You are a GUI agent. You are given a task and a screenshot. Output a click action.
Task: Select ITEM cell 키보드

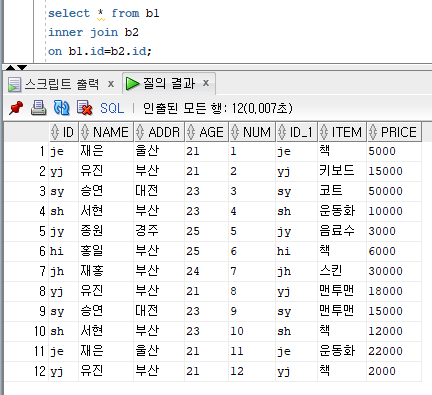point(342,171)
